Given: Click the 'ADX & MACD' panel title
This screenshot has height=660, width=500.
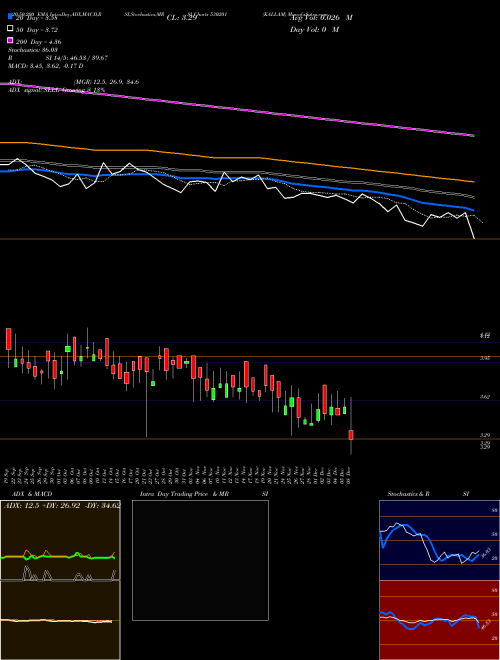Looking at the screenshot, I should tap(32, 494).
